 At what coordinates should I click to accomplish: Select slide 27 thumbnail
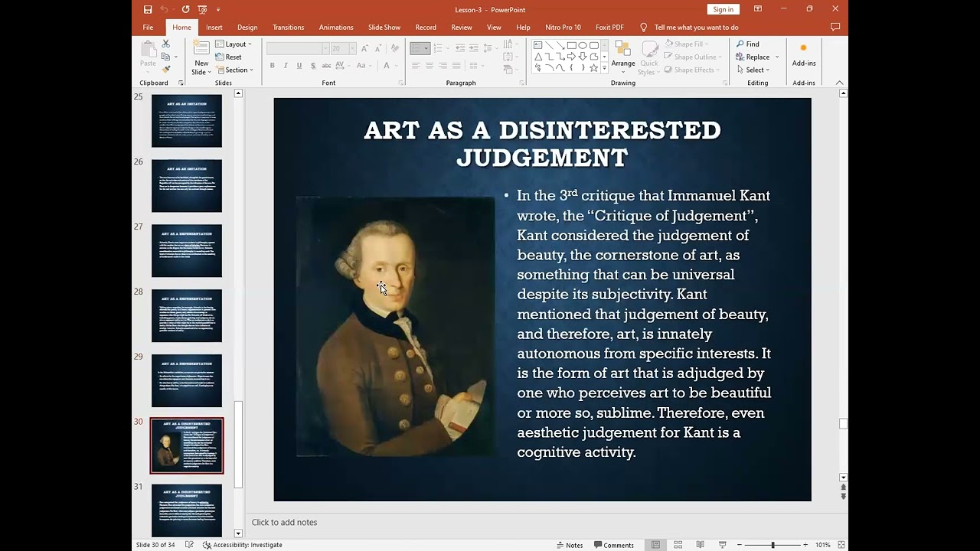pos(187,250)
